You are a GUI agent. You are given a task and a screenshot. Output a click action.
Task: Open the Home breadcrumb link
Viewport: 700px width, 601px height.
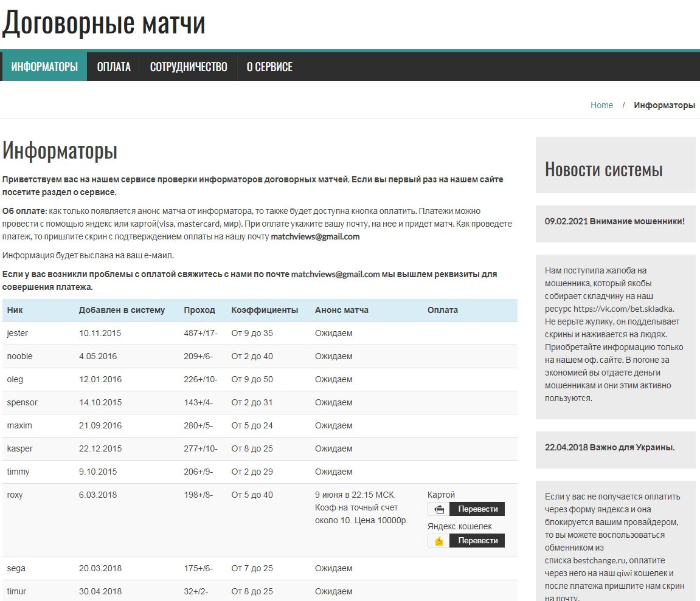(x=601, y=105)
